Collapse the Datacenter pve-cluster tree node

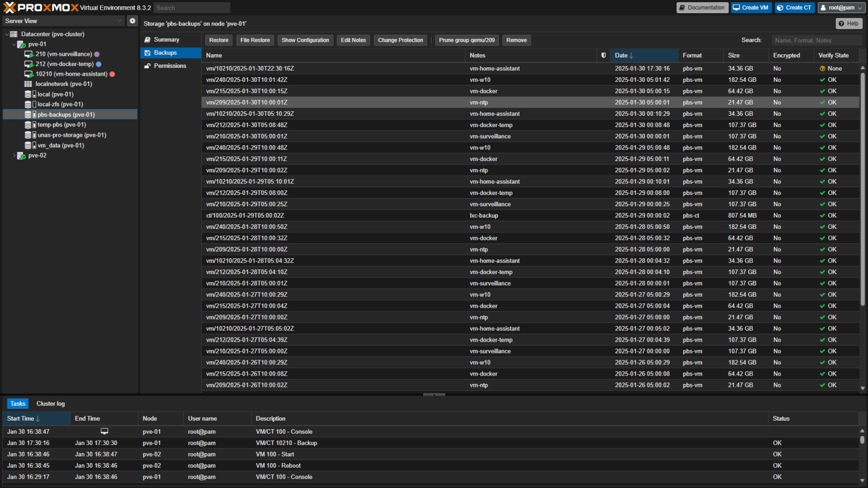pos(7,34)
